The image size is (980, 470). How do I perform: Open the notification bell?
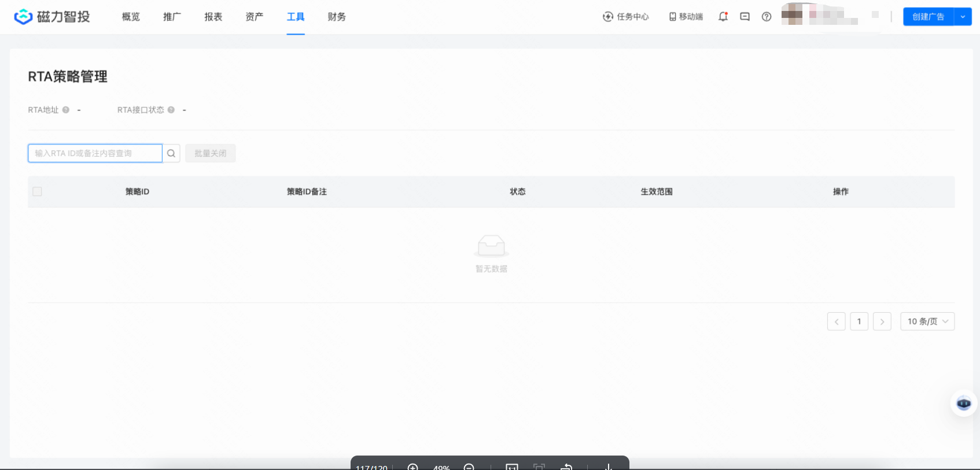(x=723, y=17)
